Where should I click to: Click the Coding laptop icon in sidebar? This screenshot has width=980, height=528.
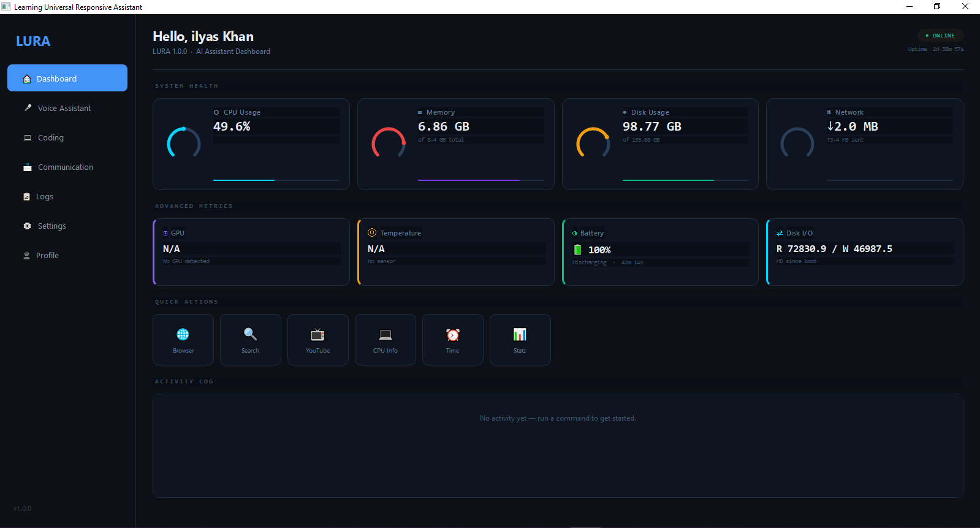pos(28,137)
